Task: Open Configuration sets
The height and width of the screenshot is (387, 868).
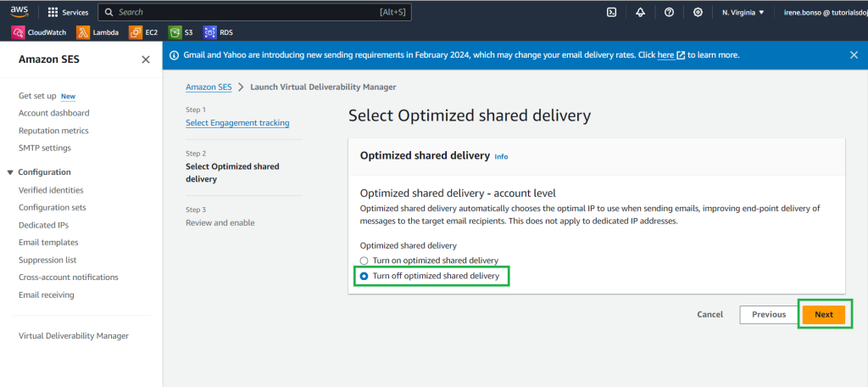Action: [52, 207]
